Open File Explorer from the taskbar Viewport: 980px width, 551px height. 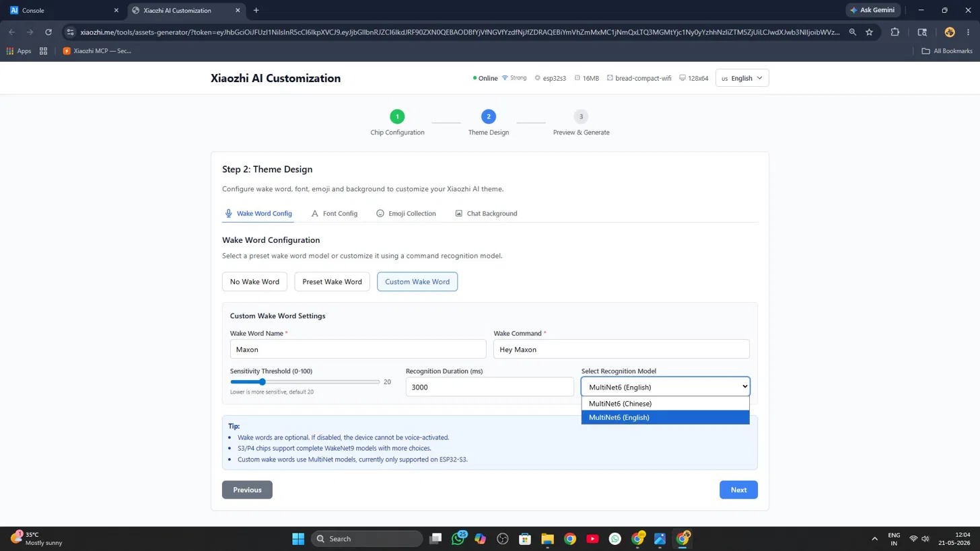pyautogui.click(x=547, y=538)
